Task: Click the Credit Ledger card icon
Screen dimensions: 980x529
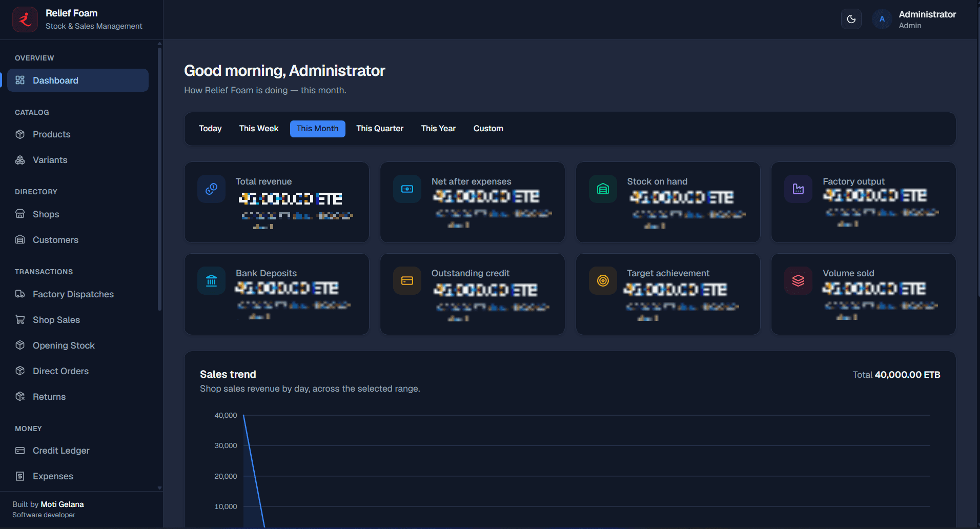Action: [20, 451]
